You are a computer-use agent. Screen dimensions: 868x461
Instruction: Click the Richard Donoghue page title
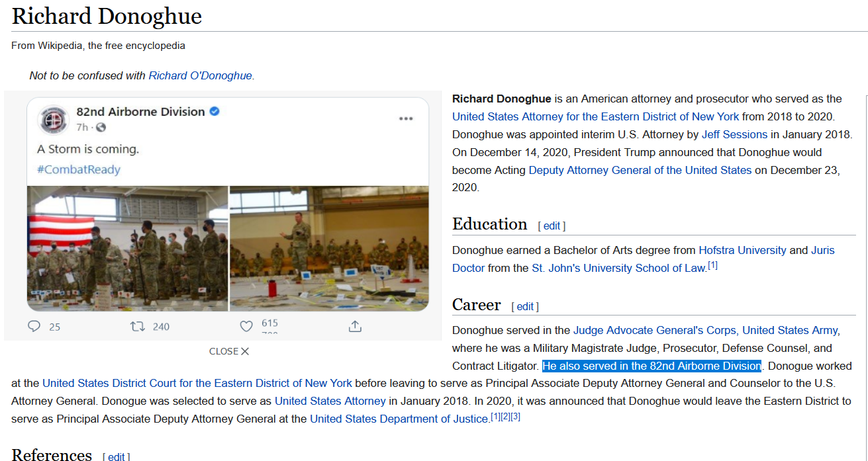point(107,16)
